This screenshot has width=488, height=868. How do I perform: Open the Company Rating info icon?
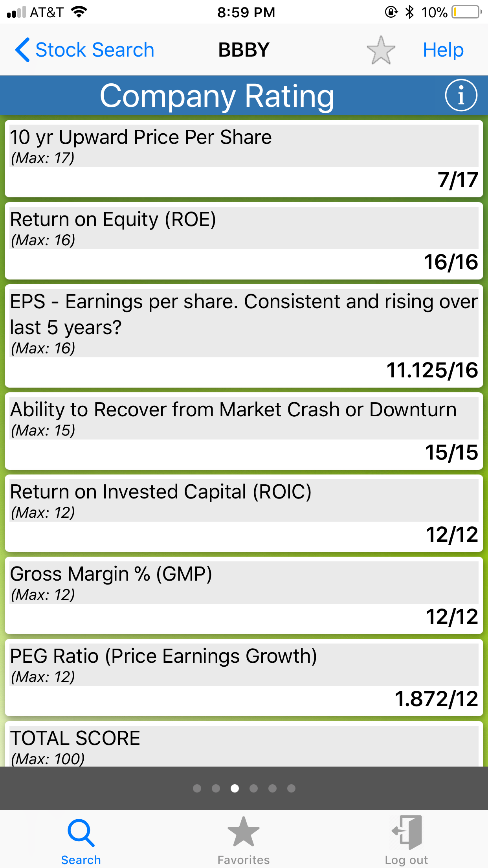point(461,96)
